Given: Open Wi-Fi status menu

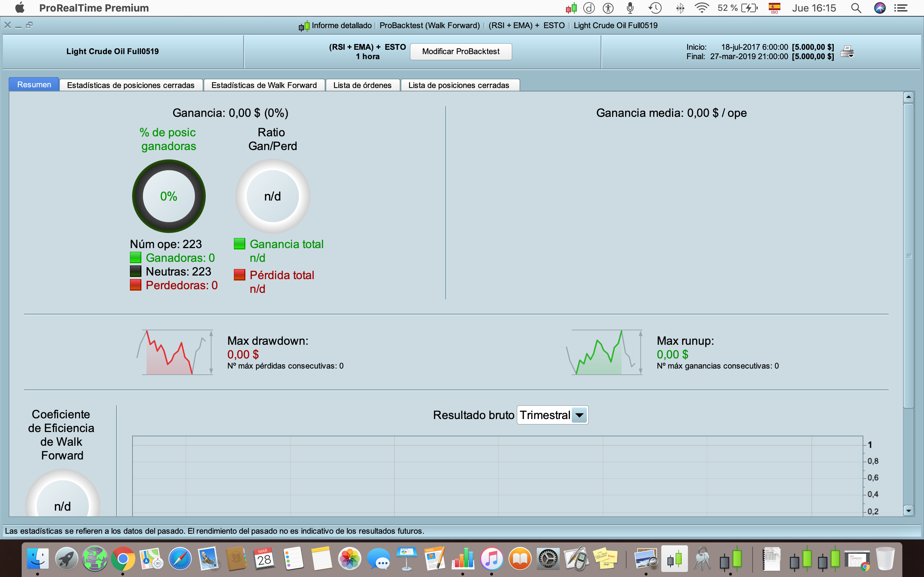Looking at the screenshot, I should tap(701, 8).
